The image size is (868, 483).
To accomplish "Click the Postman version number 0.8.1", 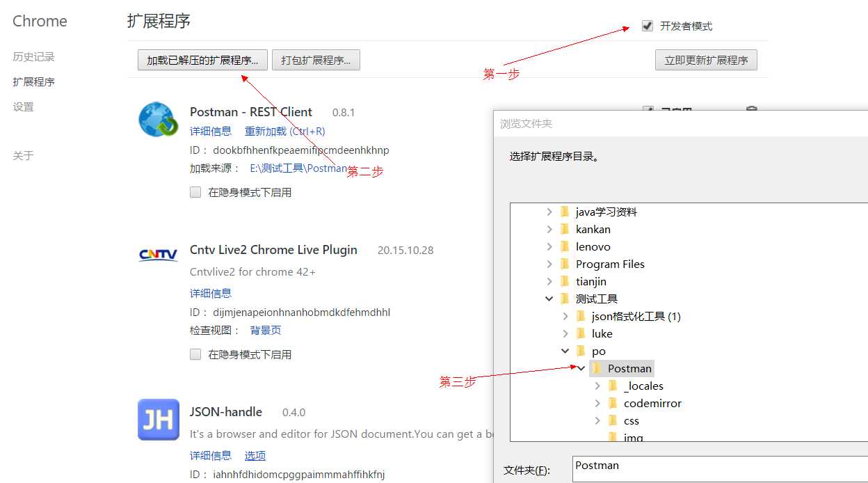I will click(x=344, y=113).
